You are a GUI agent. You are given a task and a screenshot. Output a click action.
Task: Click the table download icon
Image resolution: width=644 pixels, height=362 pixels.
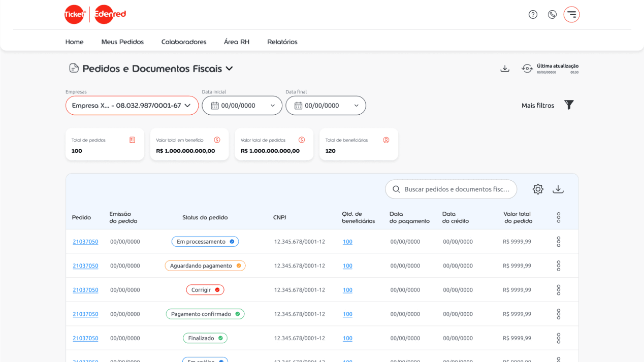click(x=558, y=189)
